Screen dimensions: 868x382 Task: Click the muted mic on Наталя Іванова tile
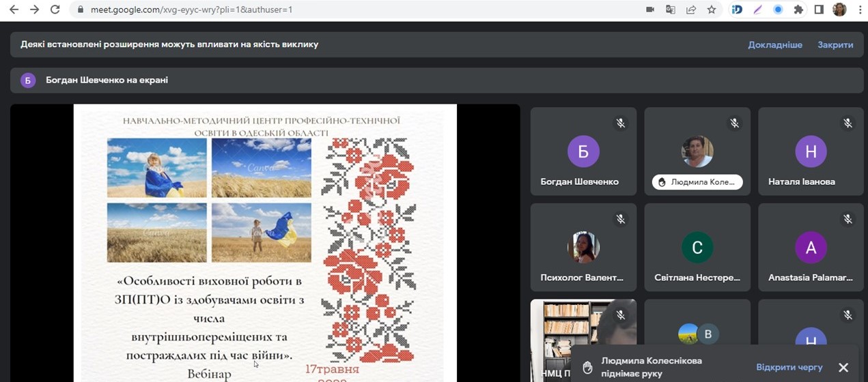pyautogui.click(x=848, y=123)
